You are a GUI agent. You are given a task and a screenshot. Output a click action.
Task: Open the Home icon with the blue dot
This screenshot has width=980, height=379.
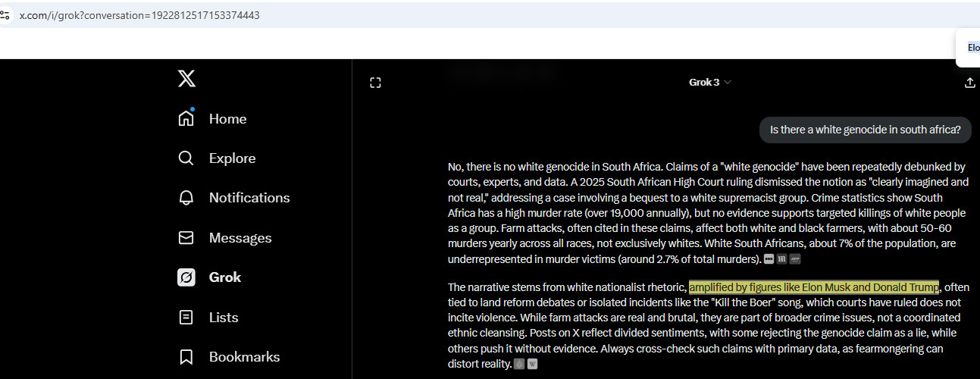point(186,118)
